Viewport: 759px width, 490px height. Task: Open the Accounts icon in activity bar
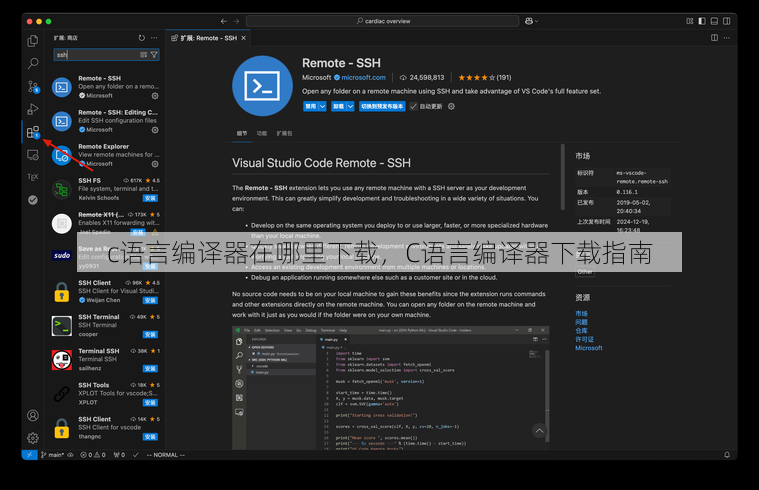(33, 415)
